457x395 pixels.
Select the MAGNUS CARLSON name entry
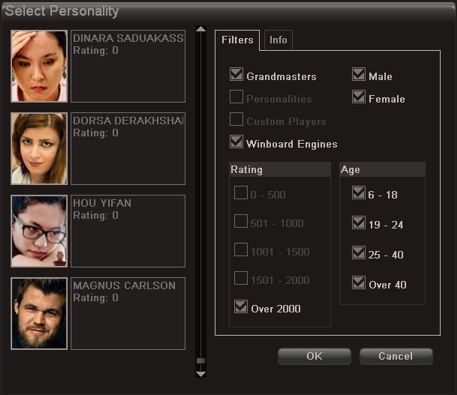tap(128, 313)
